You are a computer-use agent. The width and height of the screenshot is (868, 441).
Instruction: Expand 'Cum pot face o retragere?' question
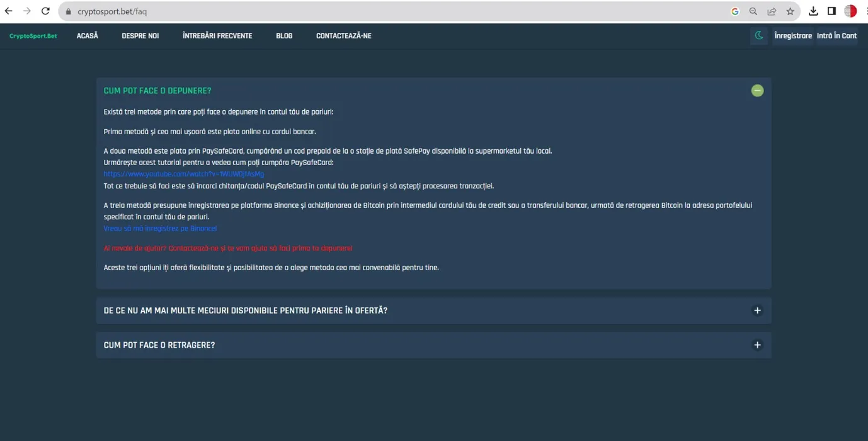point(757,345)
